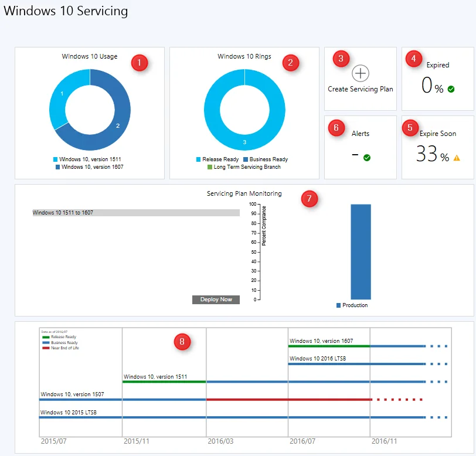Click the "Expired" tile heading
Screen dimensions: 476x456
pyautogui.click(x=438, y=65)
